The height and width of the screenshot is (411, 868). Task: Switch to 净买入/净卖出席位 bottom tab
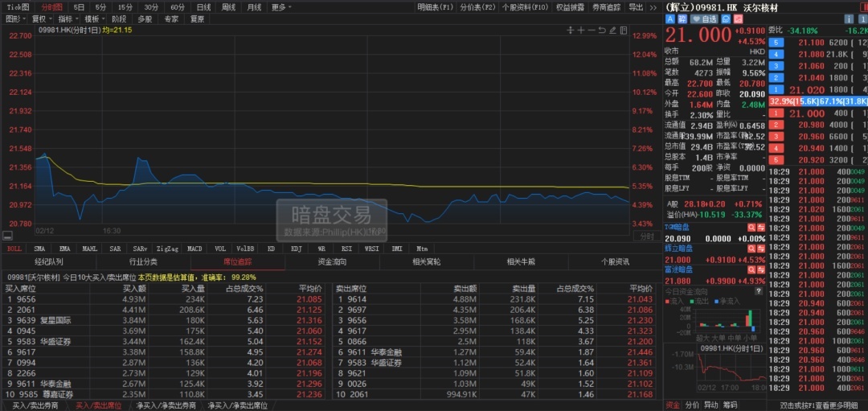tap(237, 406)
